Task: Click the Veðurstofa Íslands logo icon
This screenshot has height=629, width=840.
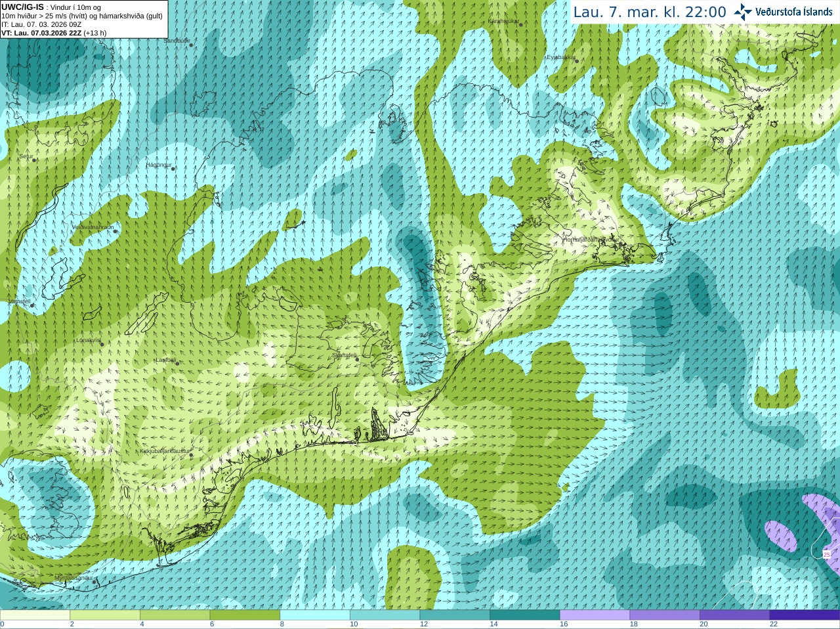Action: coord(742,12)
